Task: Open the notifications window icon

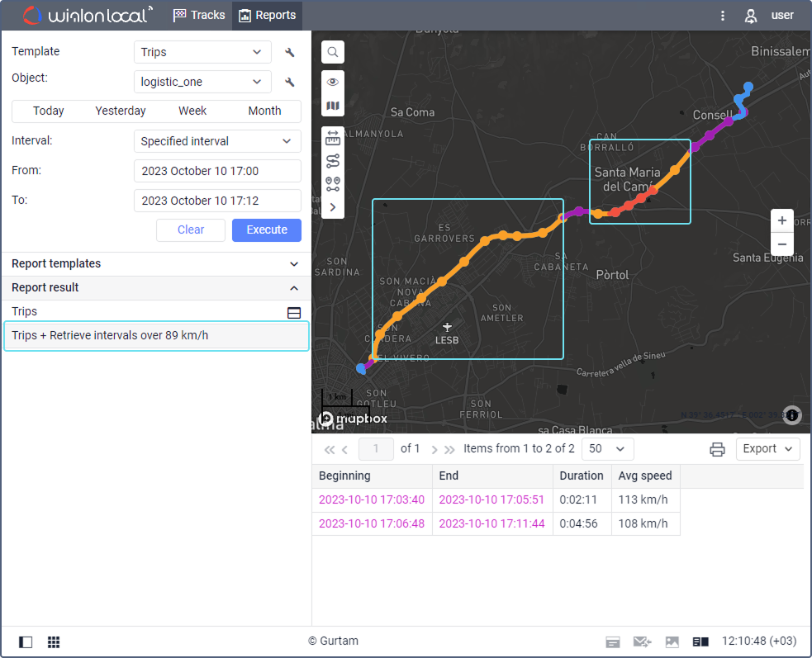Action: pos(613,642)
